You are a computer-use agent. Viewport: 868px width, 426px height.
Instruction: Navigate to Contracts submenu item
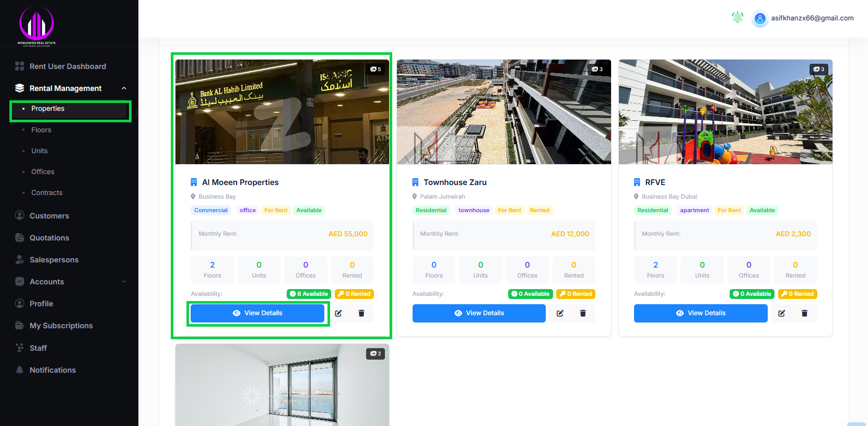pos(46,193)
